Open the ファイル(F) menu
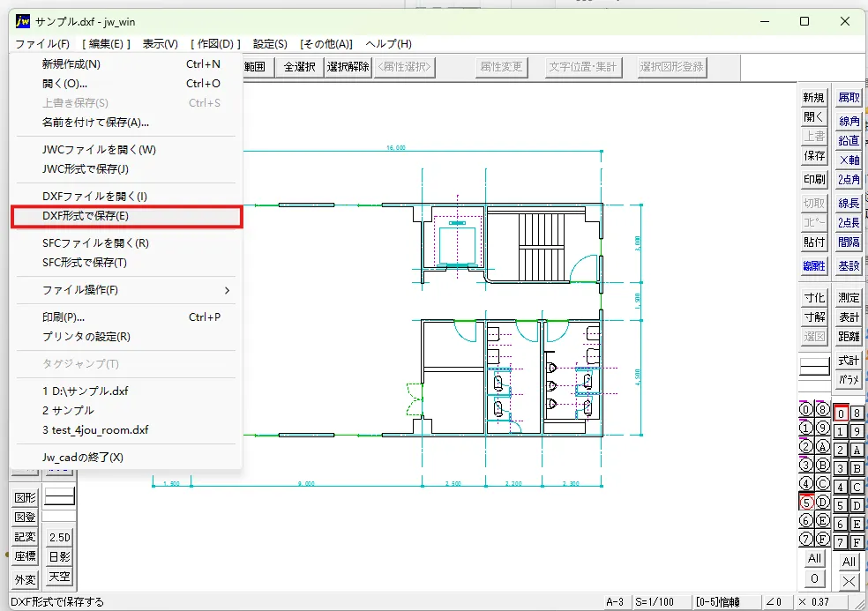The width and height of the screenshot is (868, 611). tap(42, 44)
